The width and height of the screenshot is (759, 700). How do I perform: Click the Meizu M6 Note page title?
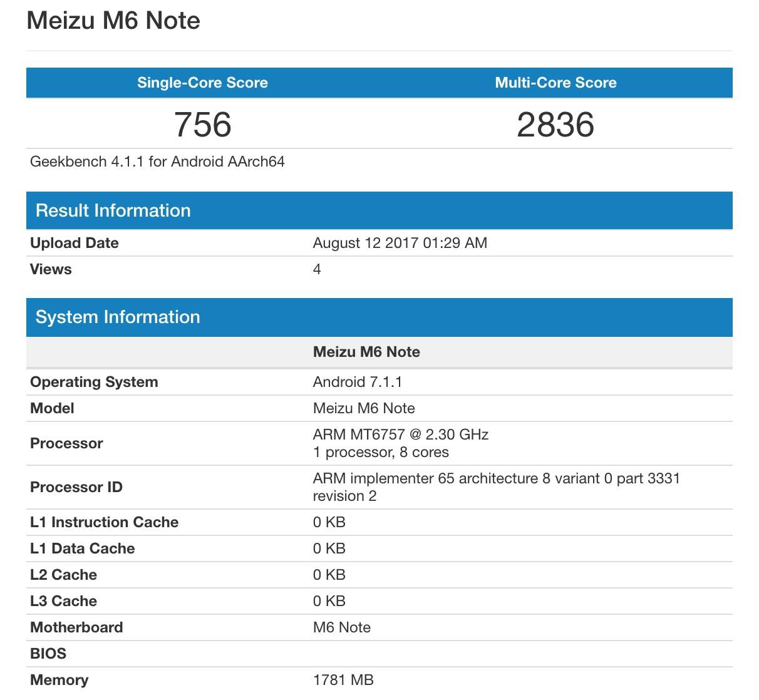(113, 21)
